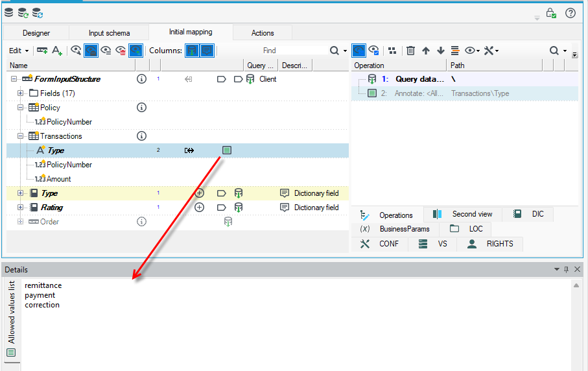Click the circled plus icon in Rating row
Viewport: 588px width, 371px height.
click(x=200, y=208)
